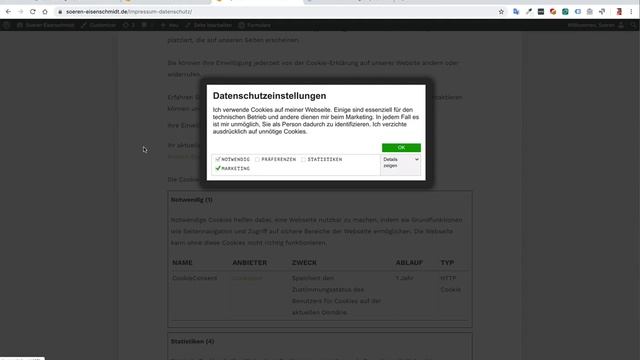This screenshot has height=360, width=640.
Task: Open the dark extension icon before the profile avatar
Action: (602, 12)
